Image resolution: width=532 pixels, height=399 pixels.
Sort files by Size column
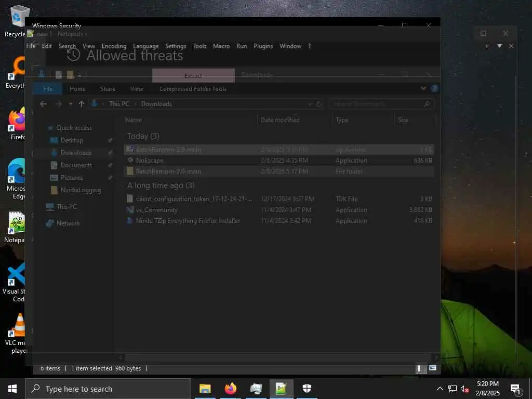pyautogui.click(x=415, y=120)
